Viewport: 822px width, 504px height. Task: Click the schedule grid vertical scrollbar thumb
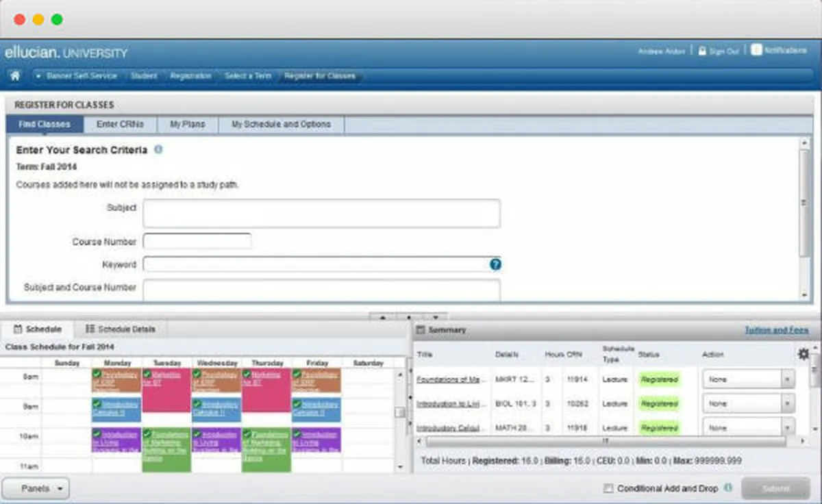(x=401, y=412)
